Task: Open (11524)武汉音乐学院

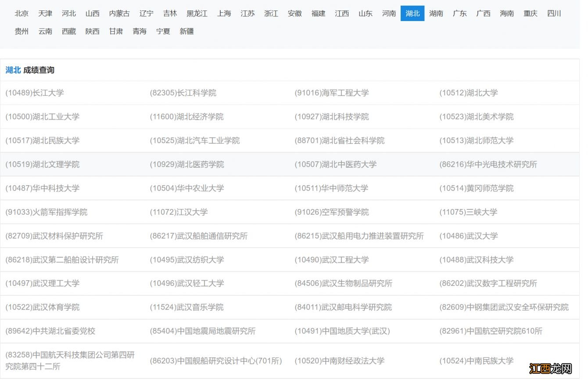Action: tap(187, 307)
